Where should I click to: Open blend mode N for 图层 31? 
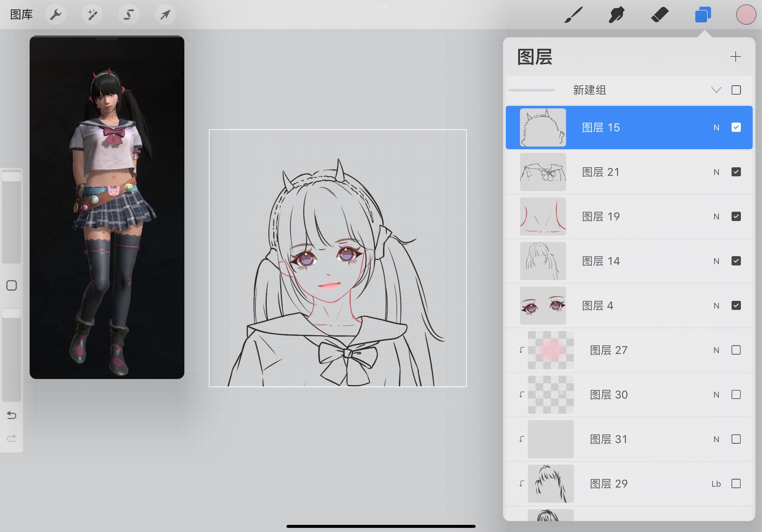(x=716, y=439)
